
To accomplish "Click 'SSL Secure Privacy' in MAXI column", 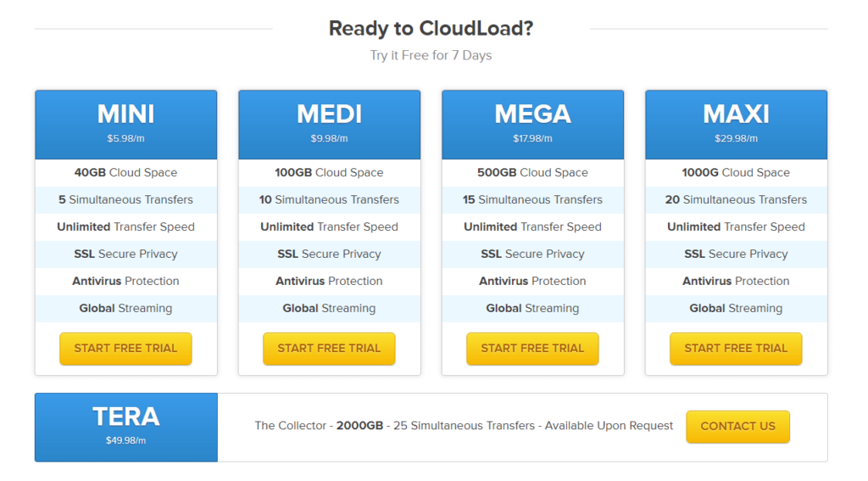I will pos(736,254).
